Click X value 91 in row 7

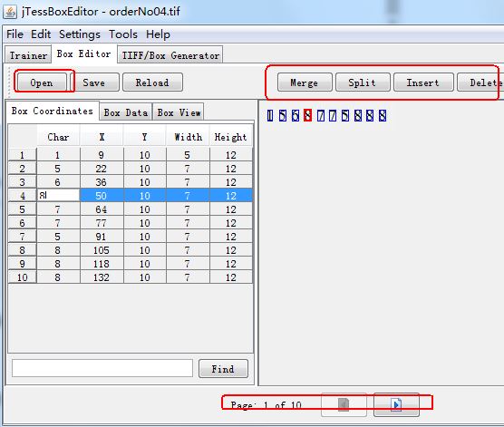102,237
